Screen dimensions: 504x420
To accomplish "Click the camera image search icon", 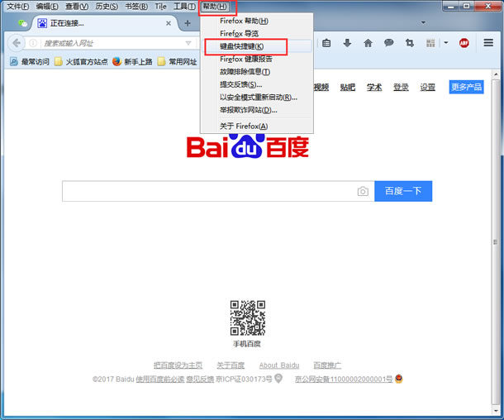I will tap(363, 191).
